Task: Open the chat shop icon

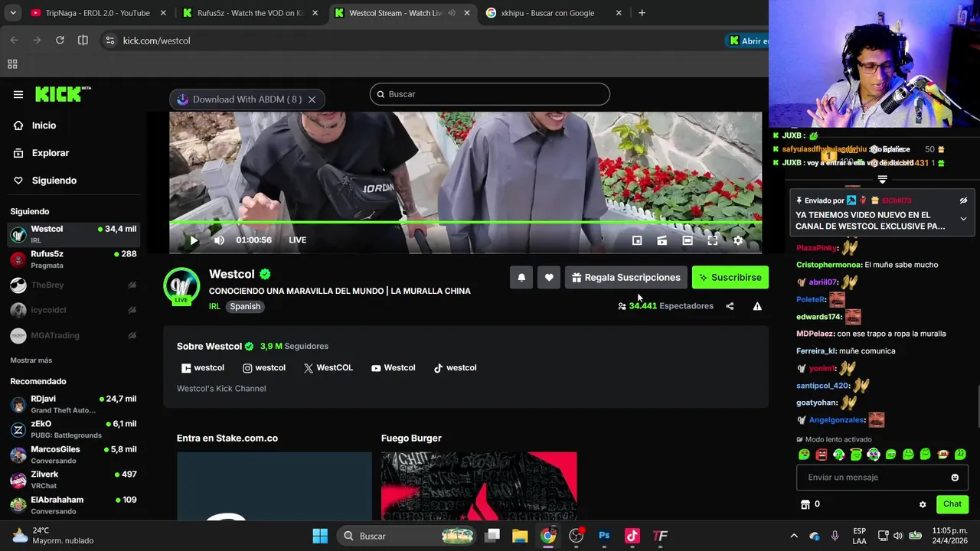Action: click(x=805, y=504)
